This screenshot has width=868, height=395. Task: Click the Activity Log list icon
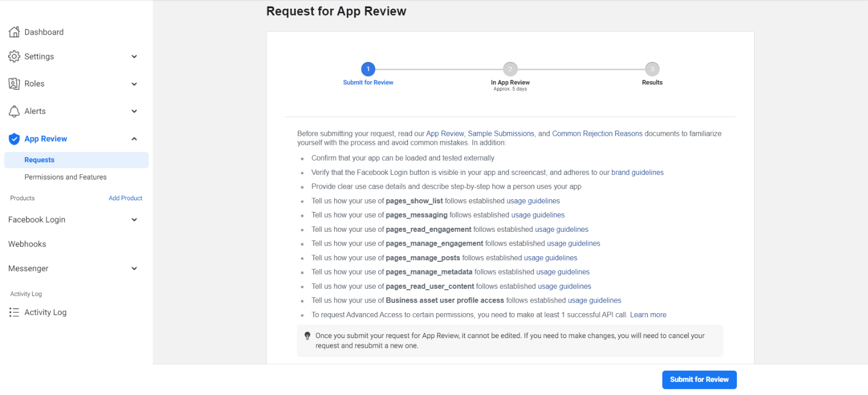point(14,312)
